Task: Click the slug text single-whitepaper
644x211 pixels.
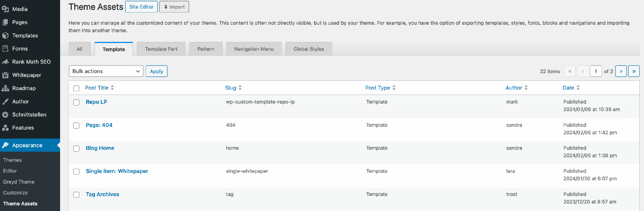Action: pos(247,171)
